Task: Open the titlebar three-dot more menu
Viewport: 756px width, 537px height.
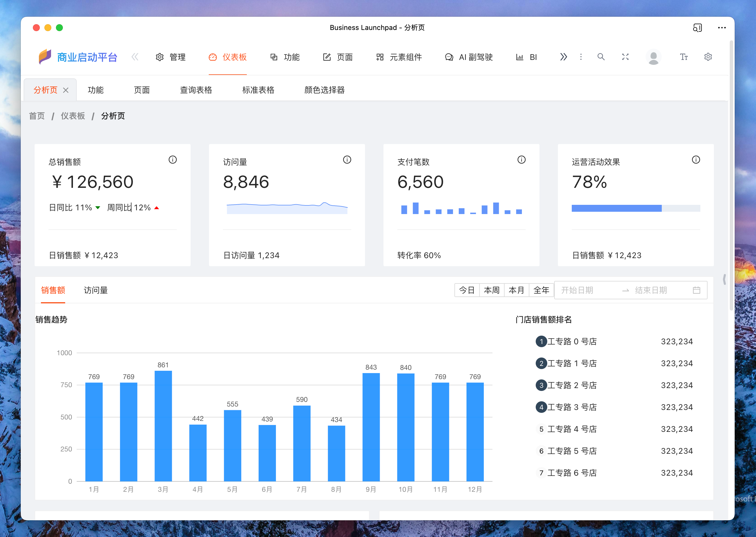Action: [722, 28]
